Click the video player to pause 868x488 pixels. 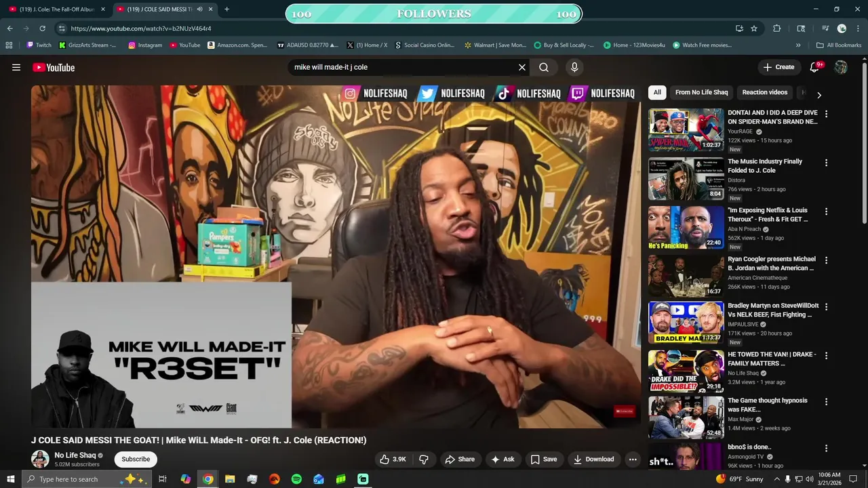pos(336,256)
